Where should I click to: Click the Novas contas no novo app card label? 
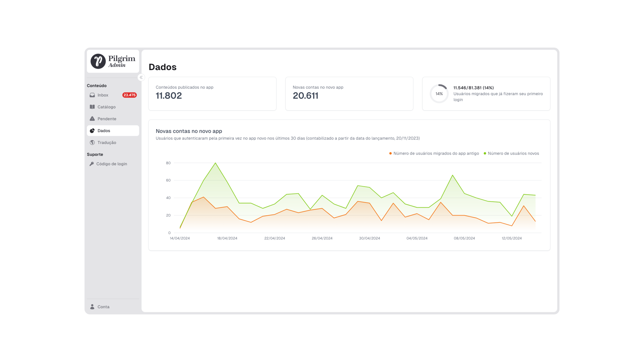(x=318, y=87)
